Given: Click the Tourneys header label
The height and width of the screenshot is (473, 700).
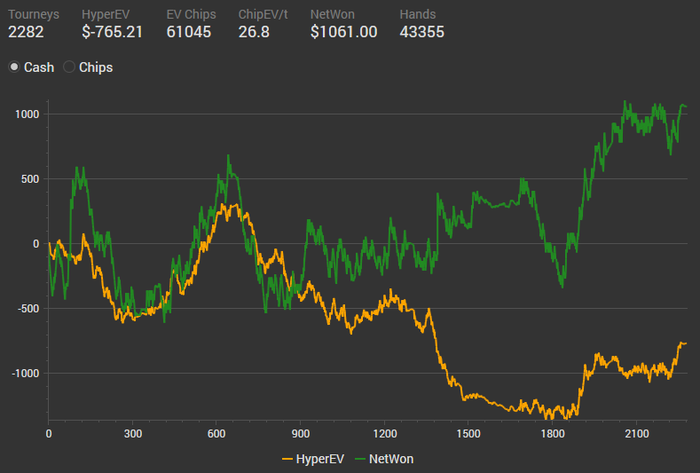Looking at the screenshot, I should coord(33,14).
